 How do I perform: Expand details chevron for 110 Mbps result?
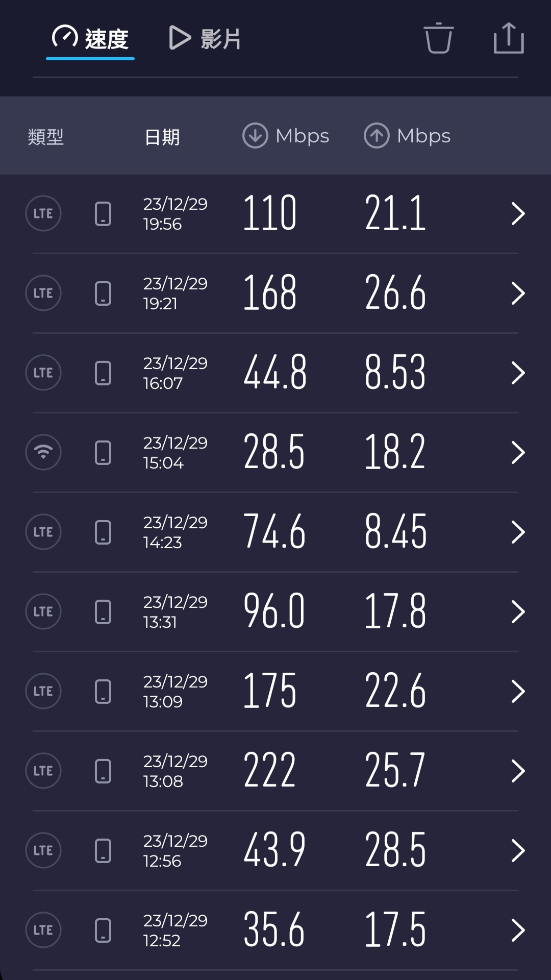point(518,213)
